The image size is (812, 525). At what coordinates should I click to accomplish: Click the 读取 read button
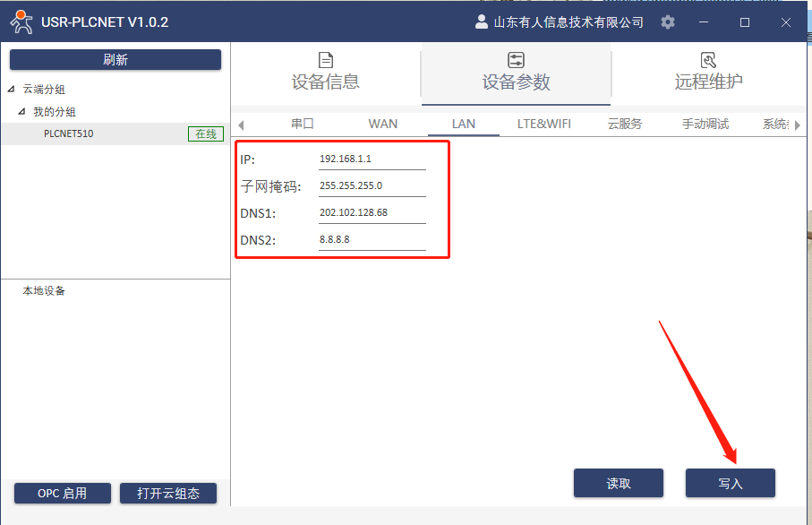[618, 483]
